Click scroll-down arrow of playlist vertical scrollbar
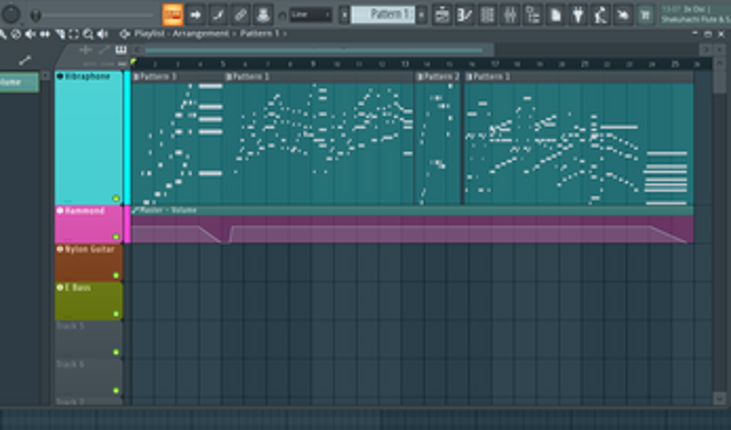This screenshot has height=430, width=731. click(x=719, y=398)
